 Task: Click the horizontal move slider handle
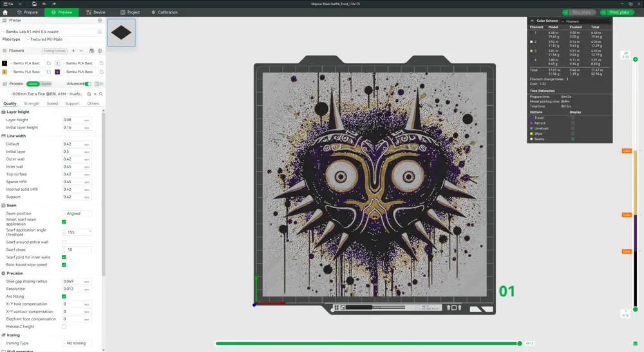(520, 344)
